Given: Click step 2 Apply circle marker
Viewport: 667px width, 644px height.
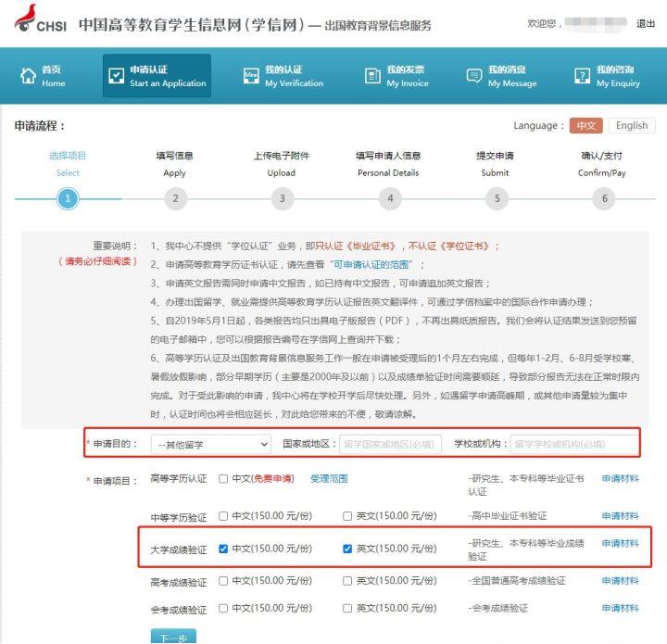Looking at the screenshot, I should click(175, 198).
